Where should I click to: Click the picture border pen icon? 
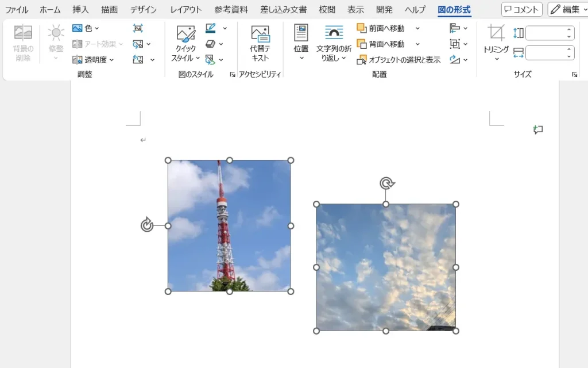pos(211,28)
